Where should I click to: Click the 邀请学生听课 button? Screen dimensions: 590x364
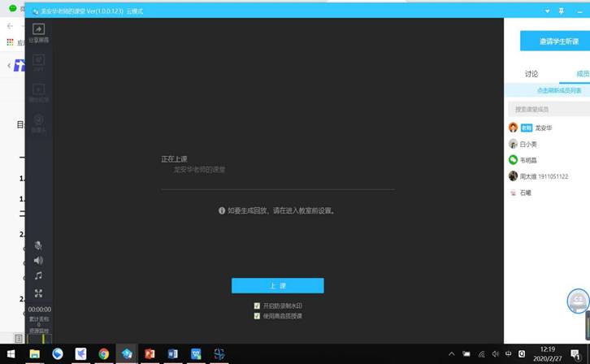click(557, 41)
